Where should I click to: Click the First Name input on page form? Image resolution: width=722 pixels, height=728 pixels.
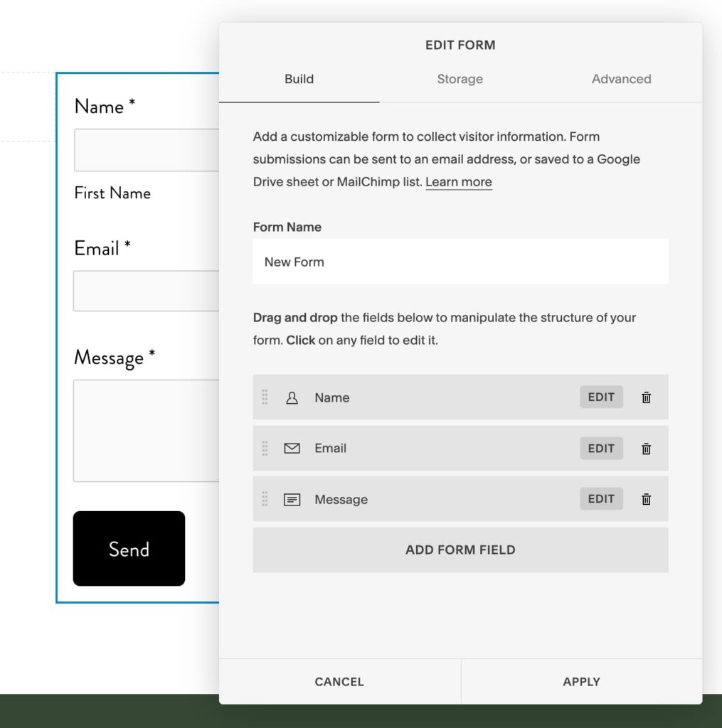click(x=147, y=150)
